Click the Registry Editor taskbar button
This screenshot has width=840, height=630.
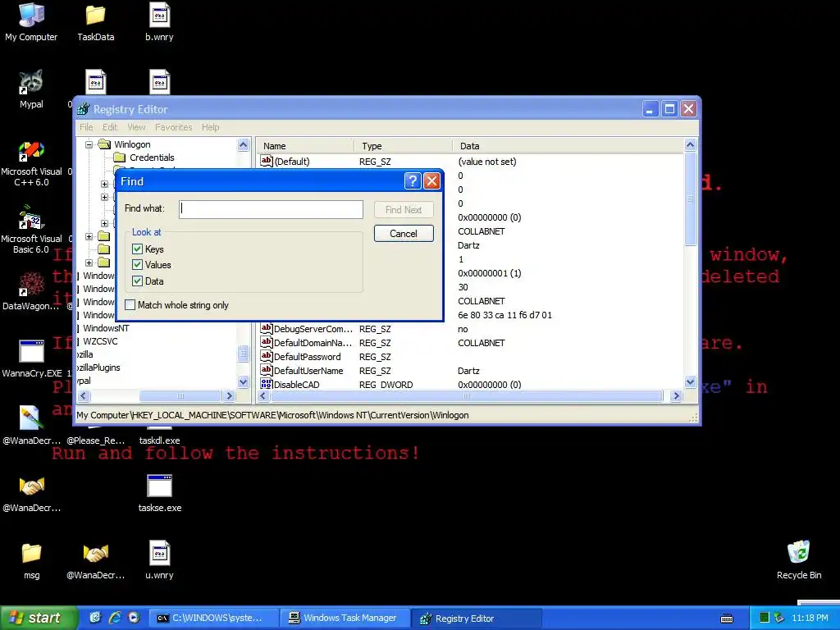coord(476,619)
